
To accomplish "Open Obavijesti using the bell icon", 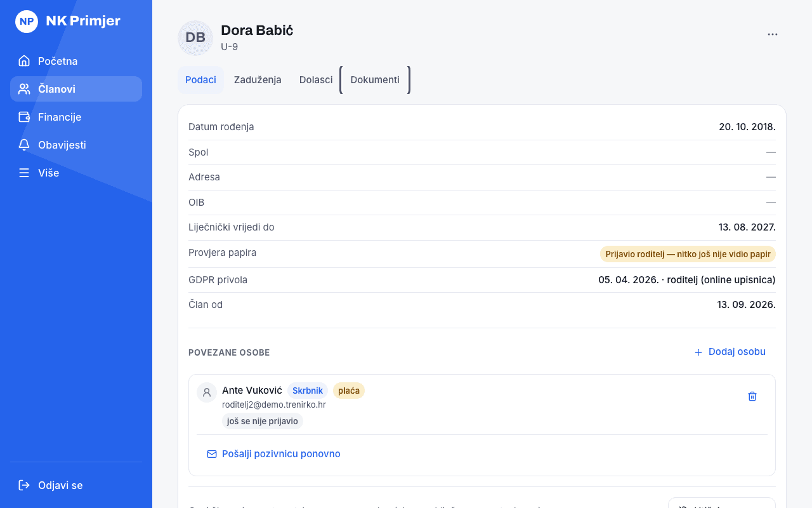I will coord(24,145).
